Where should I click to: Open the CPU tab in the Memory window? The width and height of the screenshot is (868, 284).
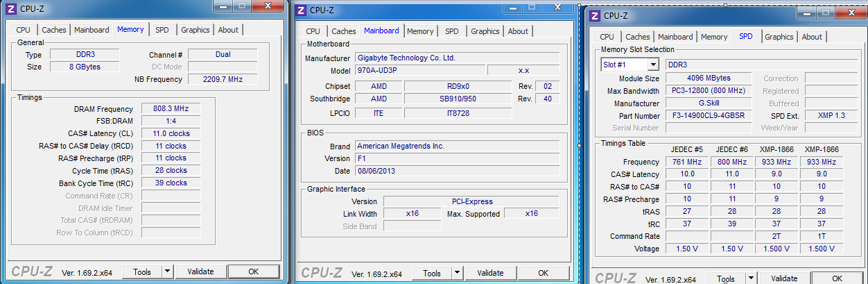point(24,30)
